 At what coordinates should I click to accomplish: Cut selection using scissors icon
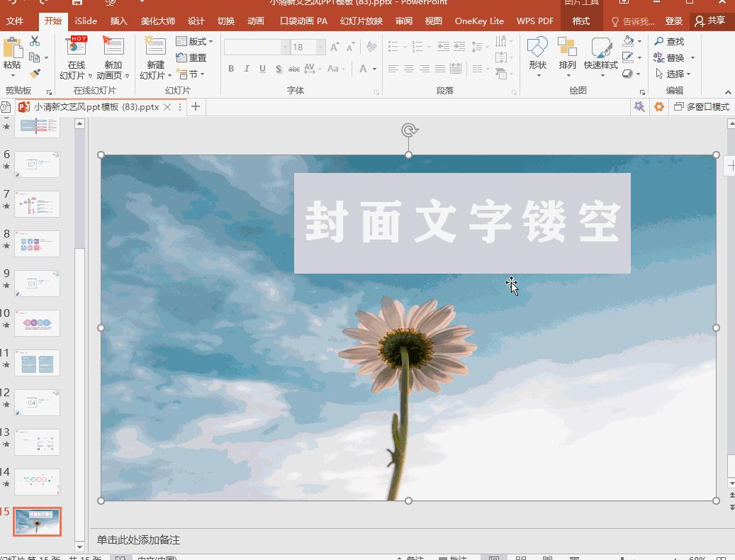[x=34, y=42]
